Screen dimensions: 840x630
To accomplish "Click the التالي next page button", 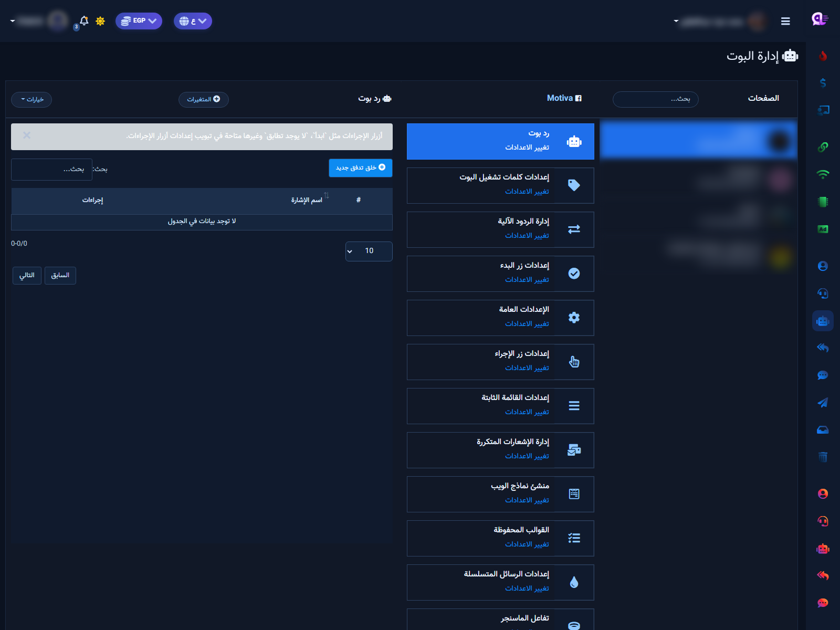I will [27, 276].
